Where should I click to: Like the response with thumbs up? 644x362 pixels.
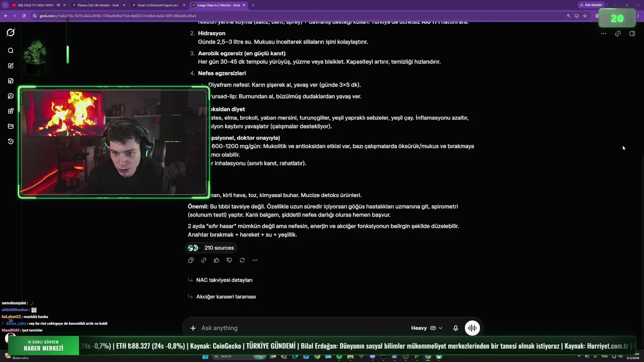click(x=216, y=260)
